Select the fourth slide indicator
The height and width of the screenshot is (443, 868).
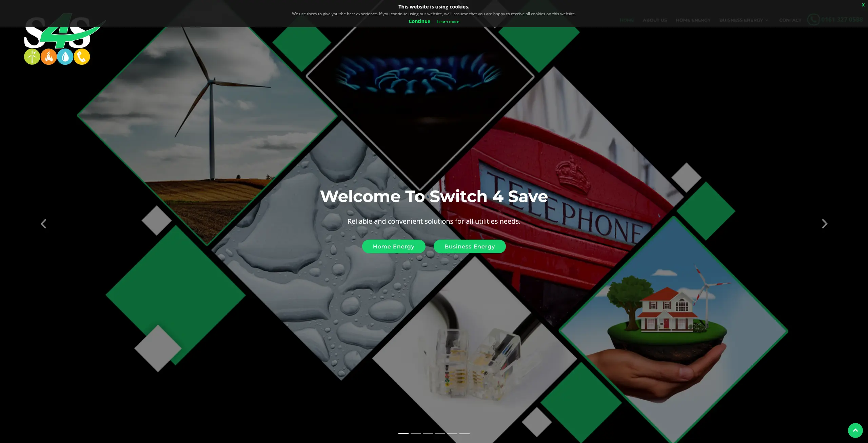440,434
